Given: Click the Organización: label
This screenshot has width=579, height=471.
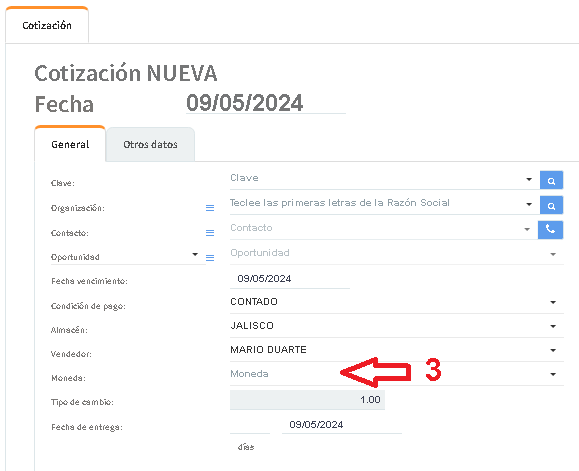Looking at the screenshot, I should pyautogui.click(x=78, y=208).
